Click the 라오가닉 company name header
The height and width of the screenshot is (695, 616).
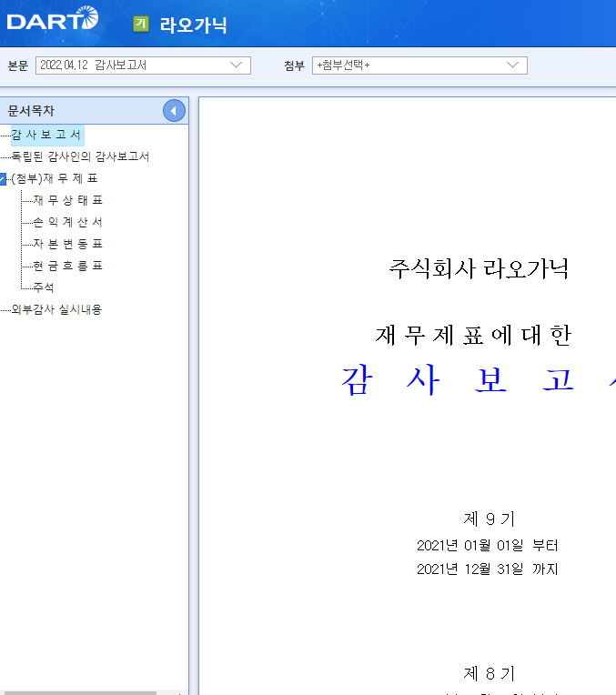194,25
